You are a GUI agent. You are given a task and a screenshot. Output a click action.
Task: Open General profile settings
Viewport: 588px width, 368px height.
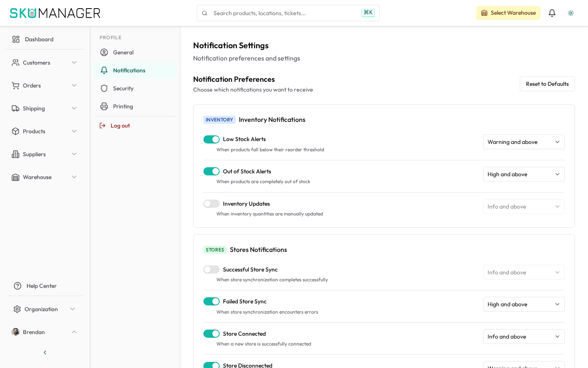point(135,52)
